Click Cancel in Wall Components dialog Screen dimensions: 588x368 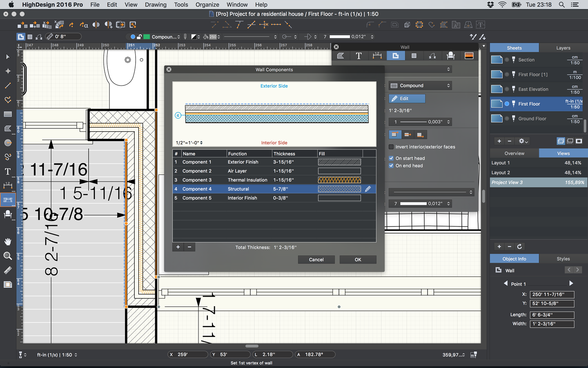click(316, 260)
